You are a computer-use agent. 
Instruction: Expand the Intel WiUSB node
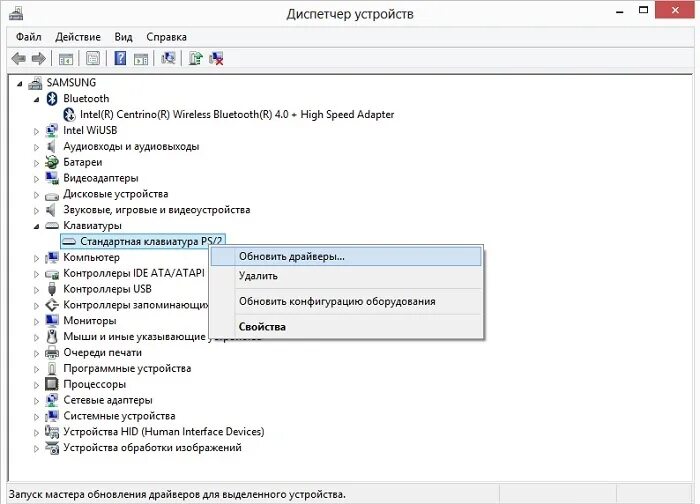pyautogui.click(x=37, y=131)
